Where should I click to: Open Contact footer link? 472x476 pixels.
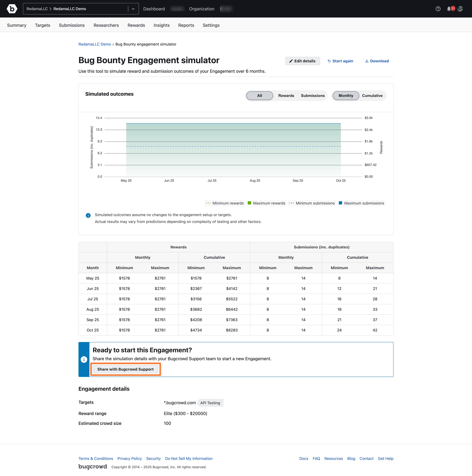point(366,459)
